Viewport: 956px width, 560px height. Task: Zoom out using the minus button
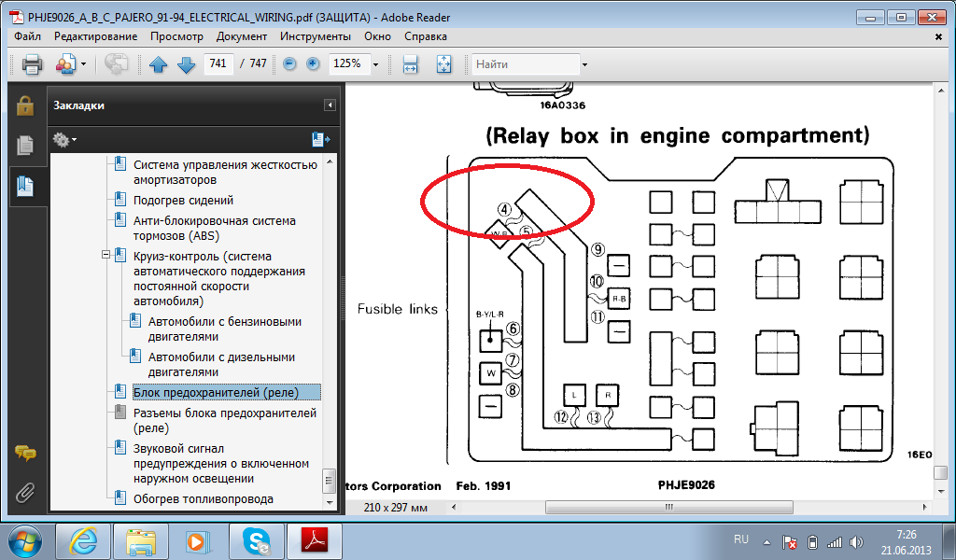pyautogui.click(x=289, y=64)
